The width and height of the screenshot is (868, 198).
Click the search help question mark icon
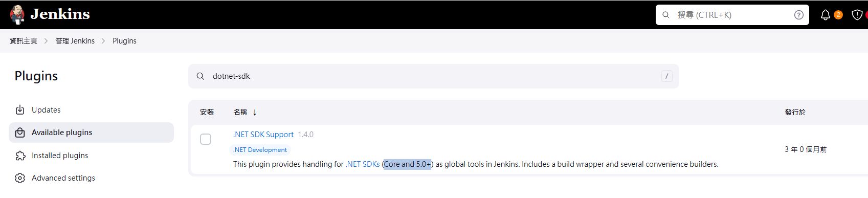(798, 15)
